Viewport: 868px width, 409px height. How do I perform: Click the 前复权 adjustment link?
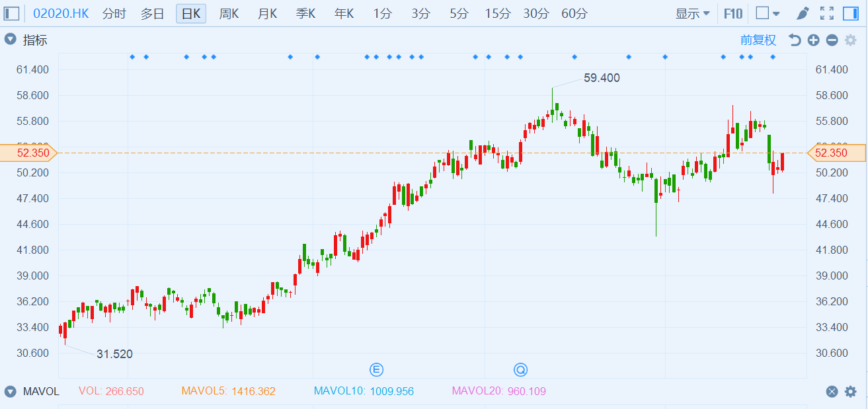point(758,40)
